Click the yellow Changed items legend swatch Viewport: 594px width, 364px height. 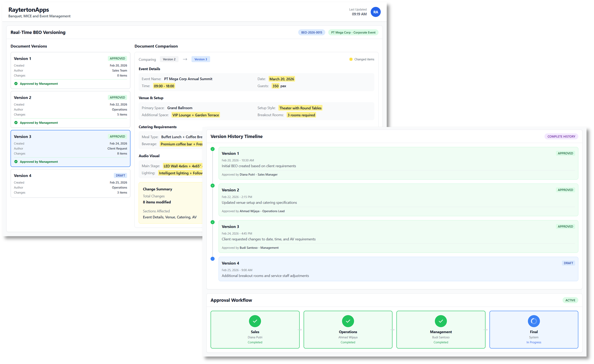[351, 59]
